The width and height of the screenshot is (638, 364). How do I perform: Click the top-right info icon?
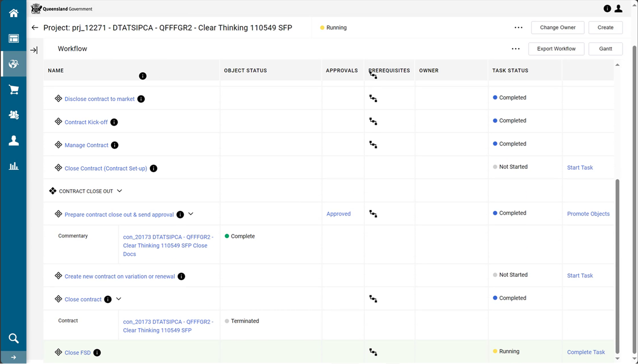coord(607,8)
